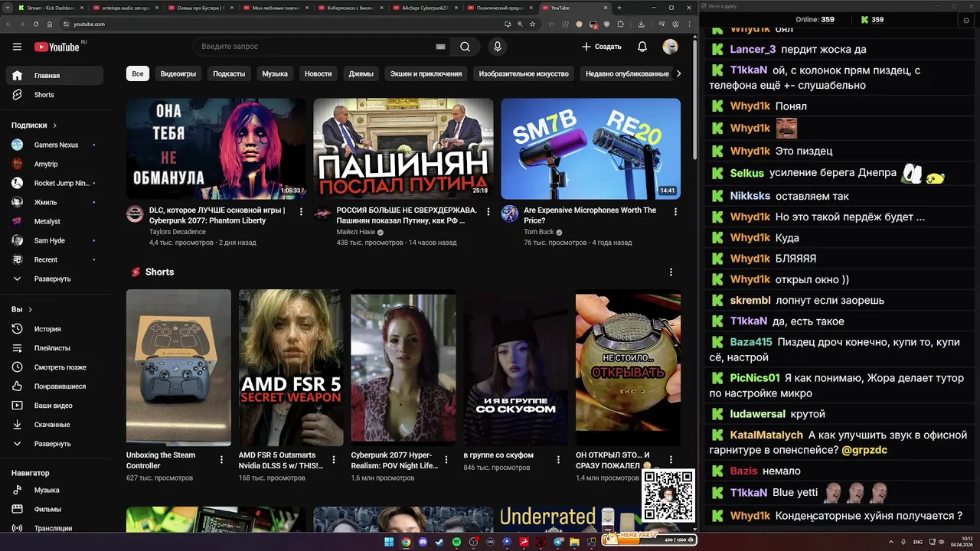This screenshot has height=551, width=980.
Task: Click the search magnifier button
Action: tap(465, 47)
